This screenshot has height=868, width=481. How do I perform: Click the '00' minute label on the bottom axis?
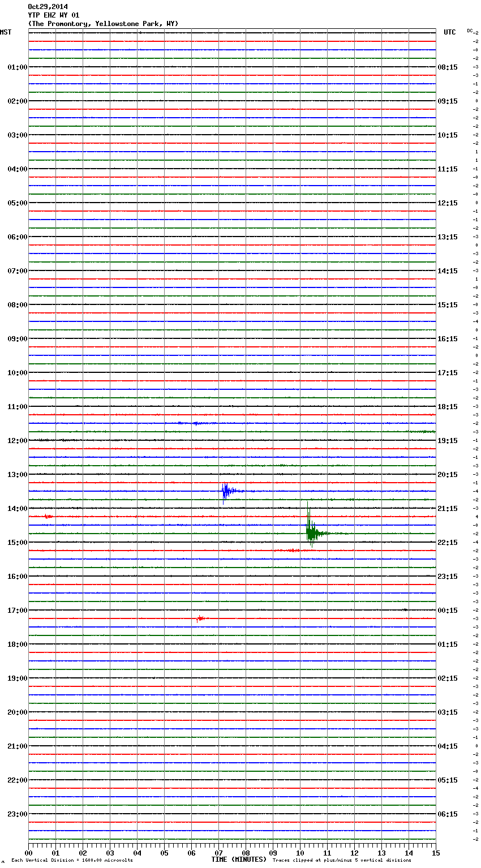point(28,853)
